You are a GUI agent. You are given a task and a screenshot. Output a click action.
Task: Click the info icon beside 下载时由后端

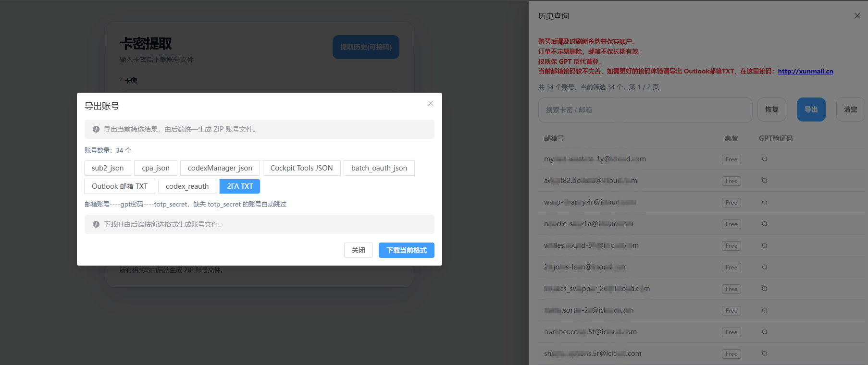coord(96,224)
